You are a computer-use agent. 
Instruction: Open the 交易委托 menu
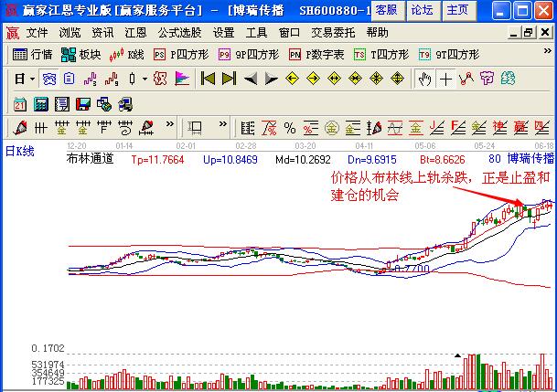[x=331, y=32]
